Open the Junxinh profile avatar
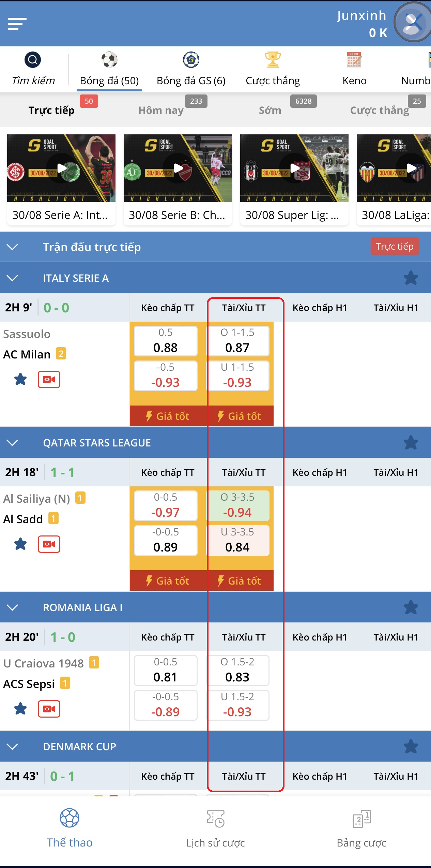The width and height of the screenshot is (431, 868). [x=413, y=23]
